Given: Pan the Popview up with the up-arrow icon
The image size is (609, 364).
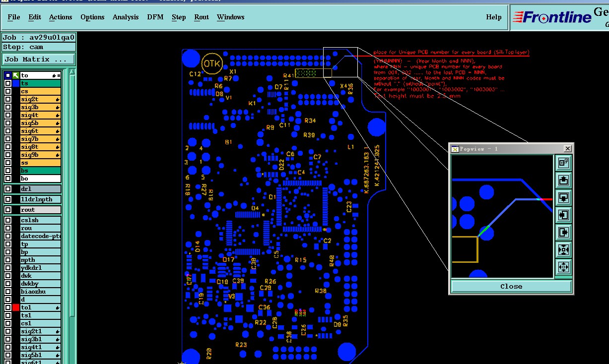Looking at the screenshot, I should (563, 180).
